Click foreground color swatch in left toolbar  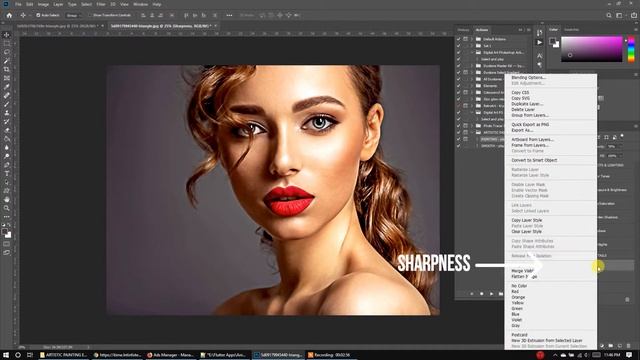(x=4, y=231)
